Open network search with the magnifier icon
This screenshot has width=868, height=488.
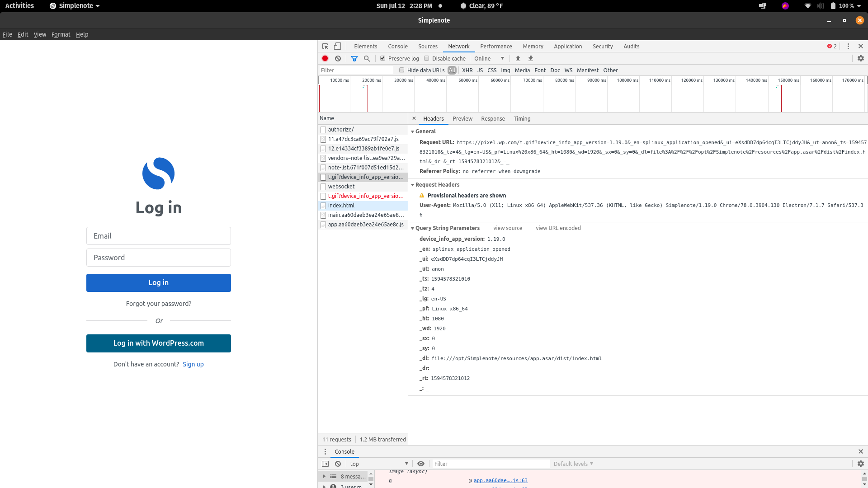(x=367, y=58)
